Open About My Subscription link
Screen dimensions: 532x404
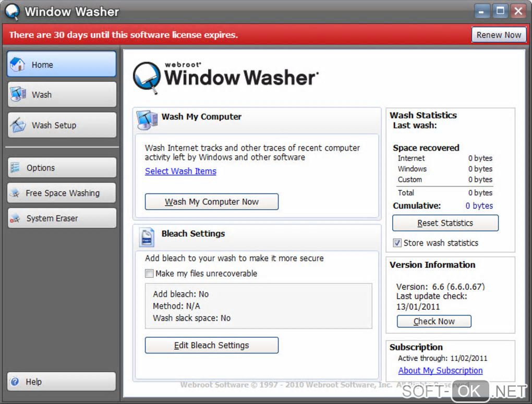coord(440,371)
